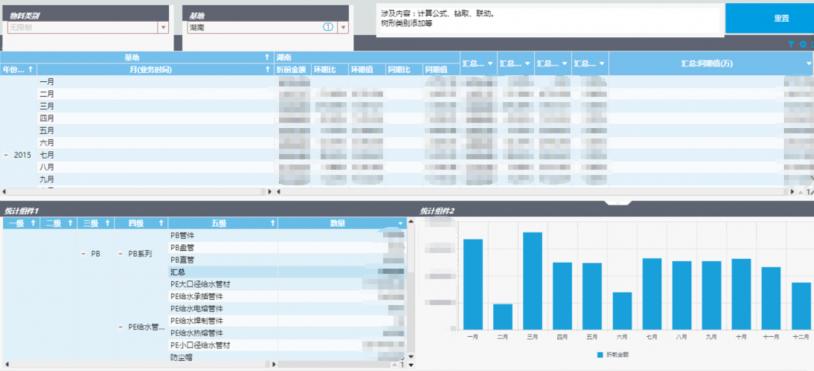
Task: Click the filter funnel icon above the table
Action: [791, 45]
